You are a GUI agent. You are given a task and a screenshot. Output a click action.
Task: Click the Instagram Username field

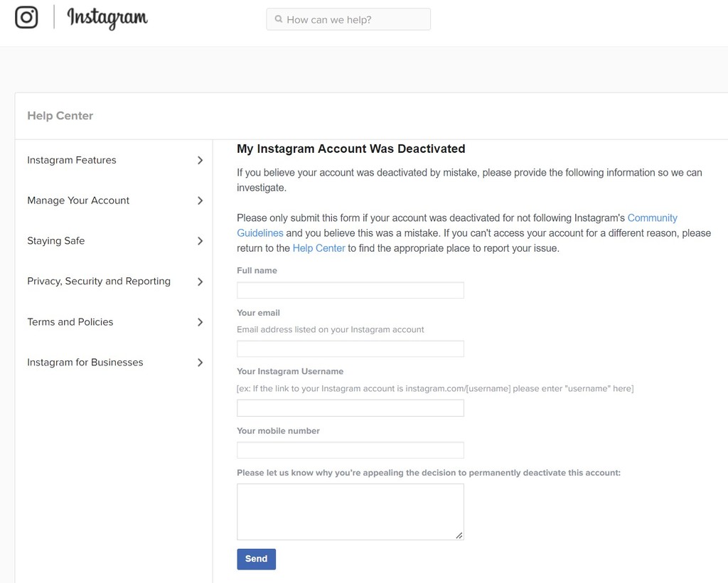click(x=350, y=407)
